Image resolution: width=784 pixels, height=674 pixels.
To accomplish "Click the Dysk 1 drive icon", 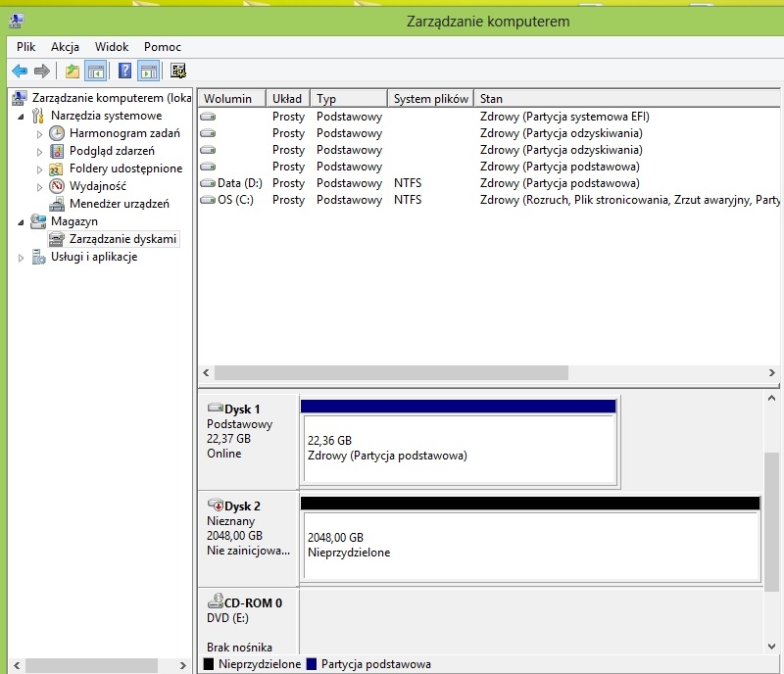I will point(216,408).
